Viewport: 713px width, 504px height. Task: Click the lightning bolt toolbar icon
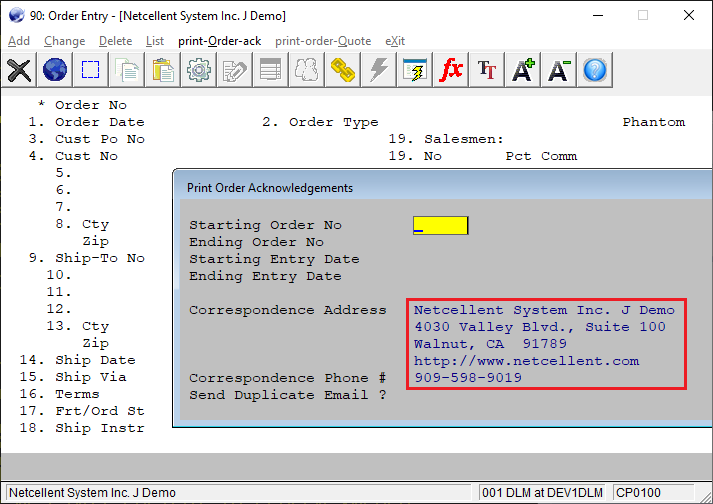[x=378, y=70]
